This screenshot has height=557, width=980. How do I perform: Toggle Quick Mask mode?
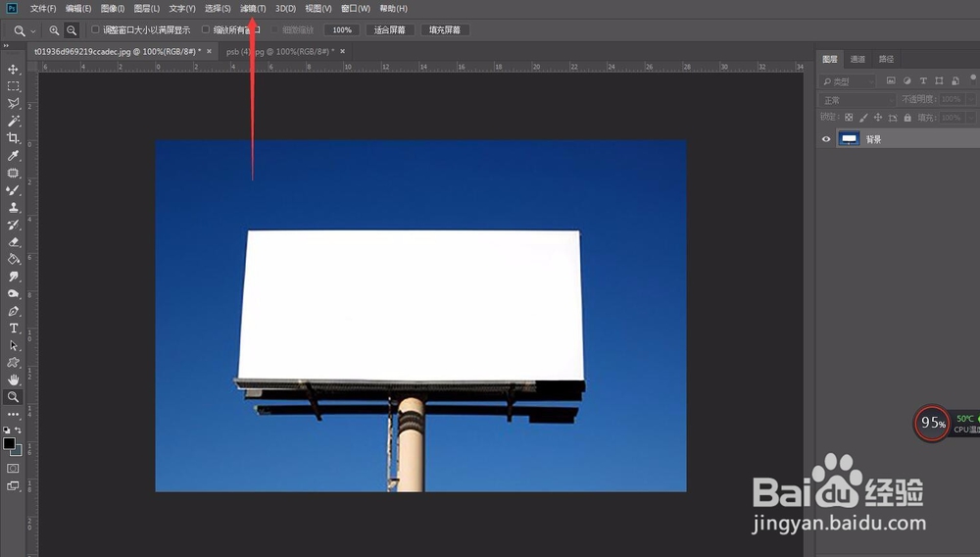(x=13, y=468)
